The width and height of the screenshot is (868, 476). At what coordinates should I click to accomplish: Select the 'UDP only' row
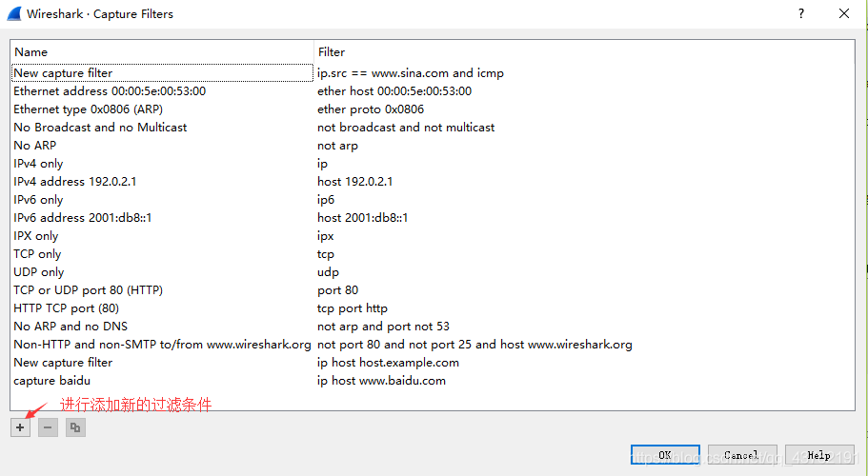coord(39,272)
